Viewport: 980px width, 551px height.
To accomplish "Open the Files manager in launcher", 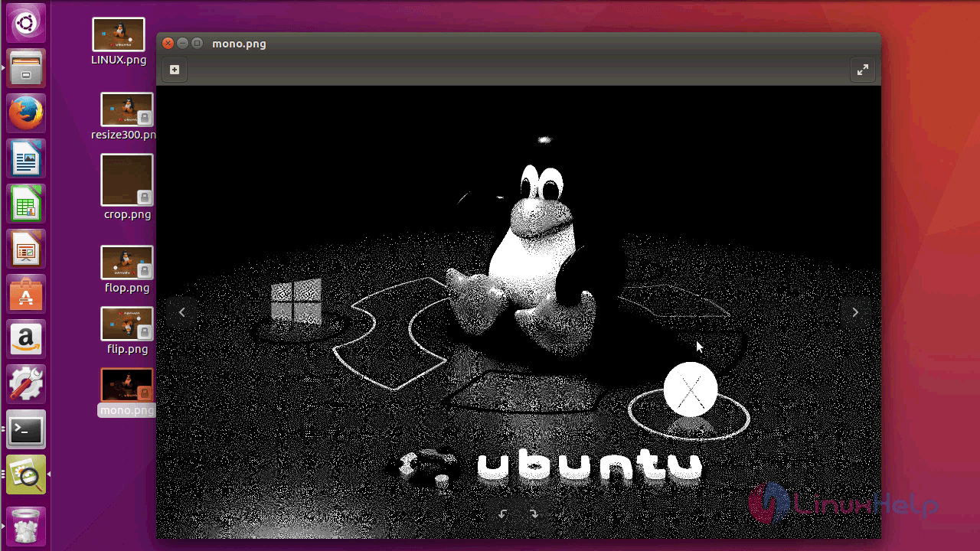I will [x=26, y=68].
